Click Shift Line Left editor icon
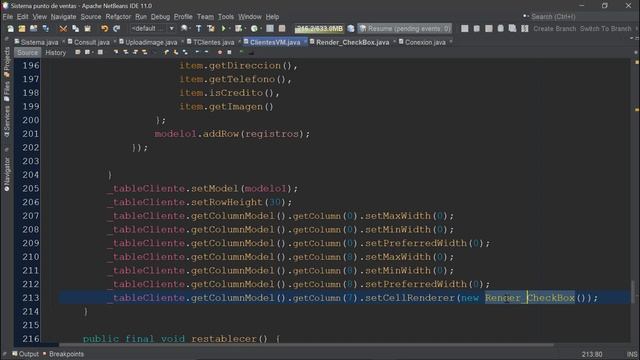The width and height of the screenshot is (640, 360). pyautogui.click(x=197, y=52)
